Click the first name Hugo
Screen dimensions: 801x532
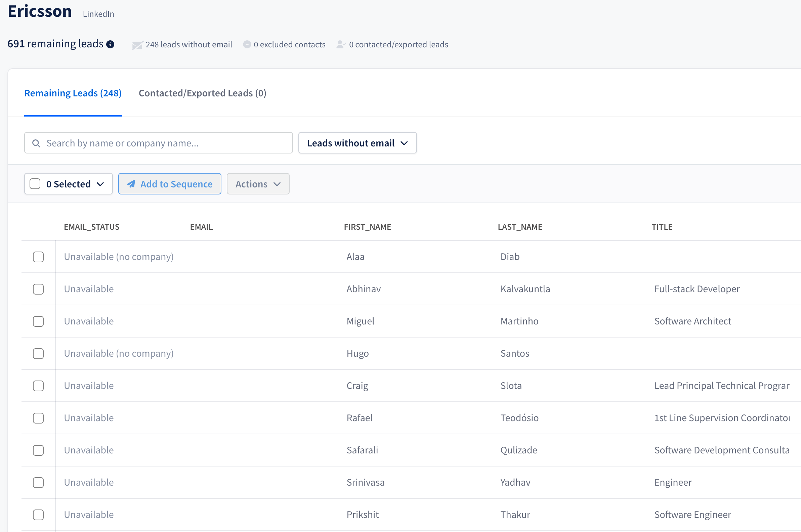click(357, 354)
